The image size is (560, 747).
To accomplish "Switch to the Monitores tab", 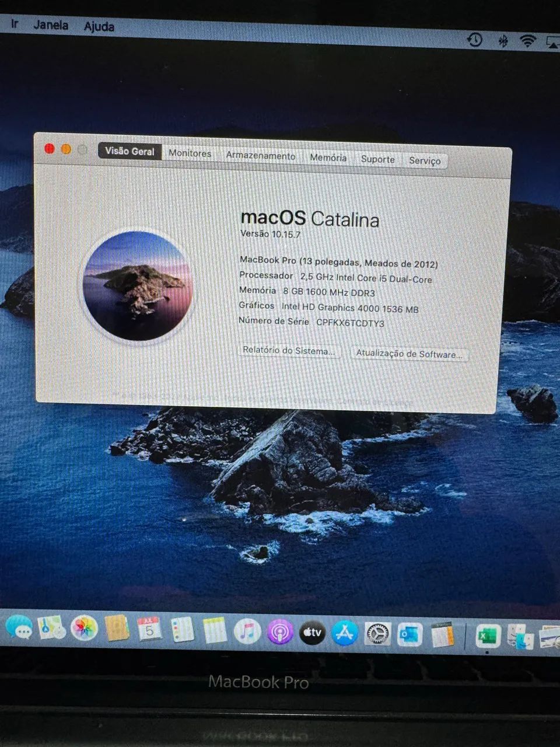I will click(x=190, y=153).
